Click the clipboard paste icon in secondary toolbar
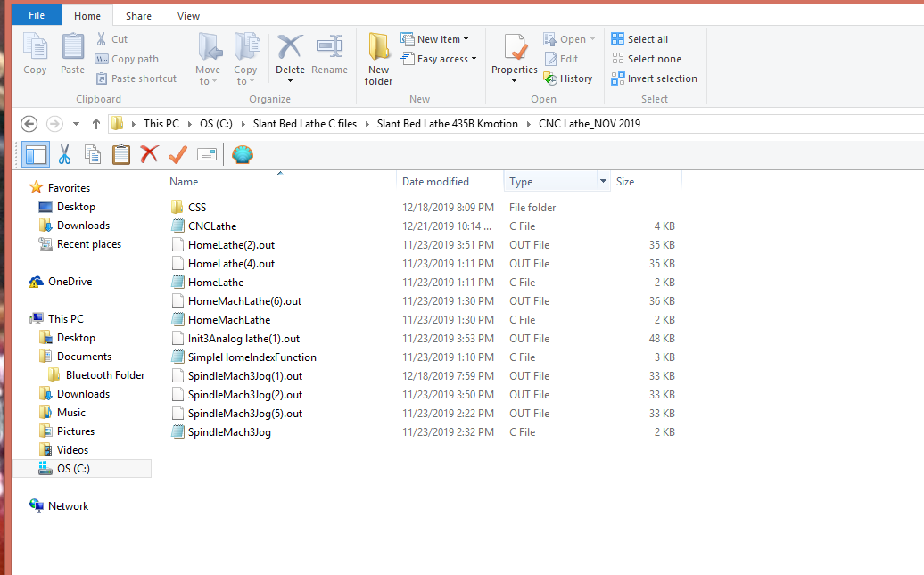This screenshot has width=924, height=575. point(121,154)
